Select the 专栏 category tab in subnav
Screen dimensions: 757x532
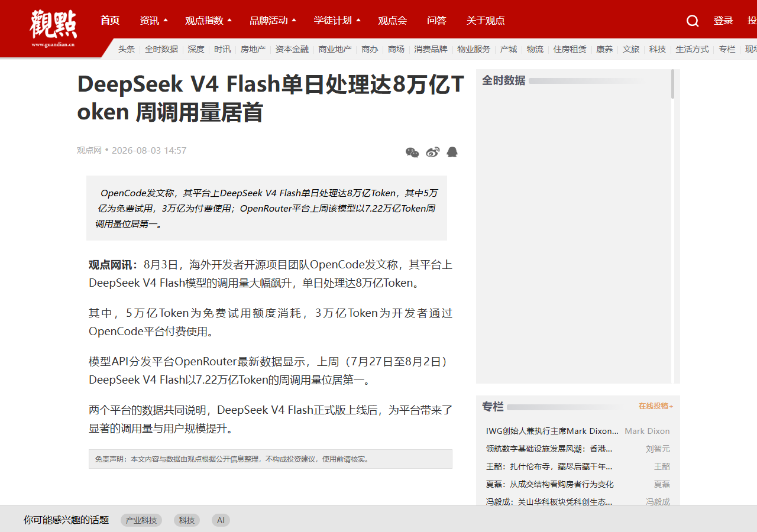[x=727, y=49]
